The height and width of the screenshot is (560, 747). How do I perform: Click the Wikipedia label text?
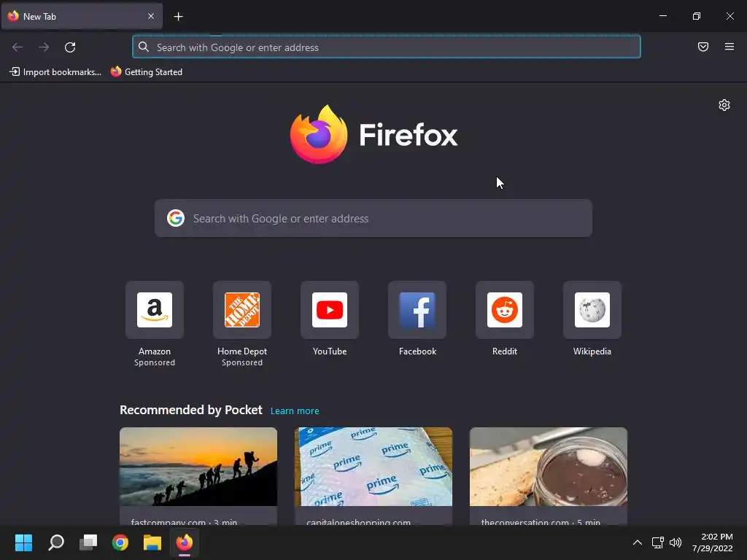(x=592, y=351)
